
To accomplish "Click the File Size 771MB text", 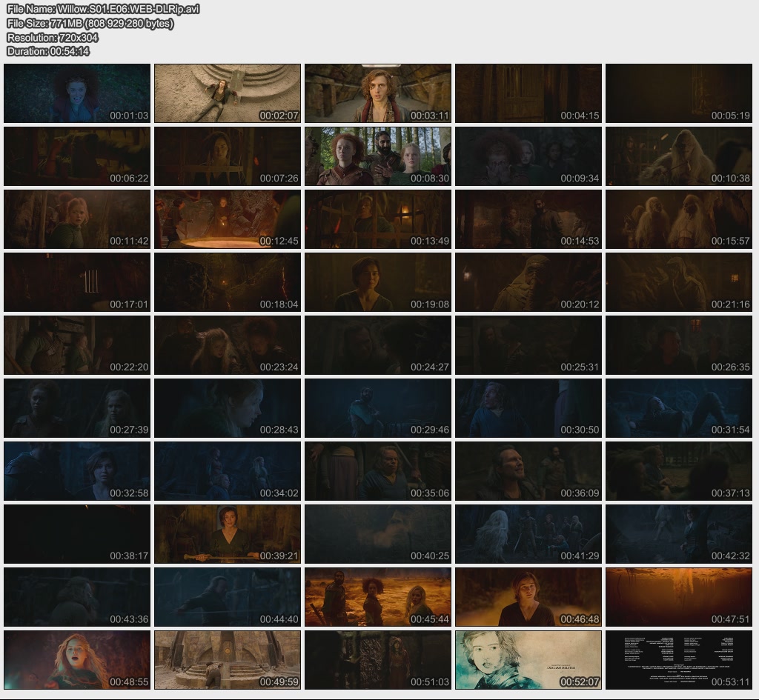I will [90, 23].
